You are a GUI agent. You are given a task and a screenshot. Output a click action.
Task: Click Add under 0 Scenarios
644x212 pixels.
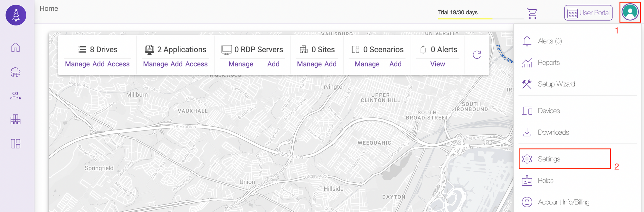[395, 64]
